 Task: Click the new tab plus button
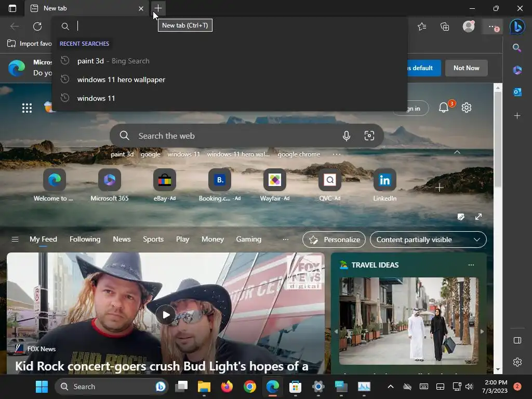pyautogui.click(x=158, y=8)
